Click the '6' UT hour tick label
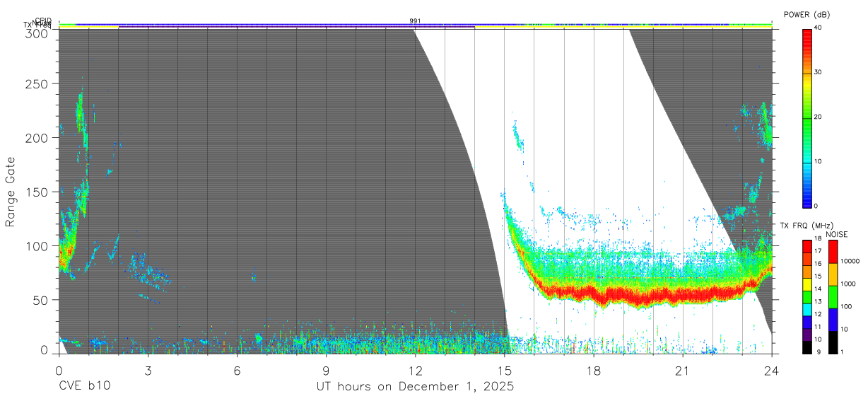Viewport: 868px width, 401px height. point(237,370)
